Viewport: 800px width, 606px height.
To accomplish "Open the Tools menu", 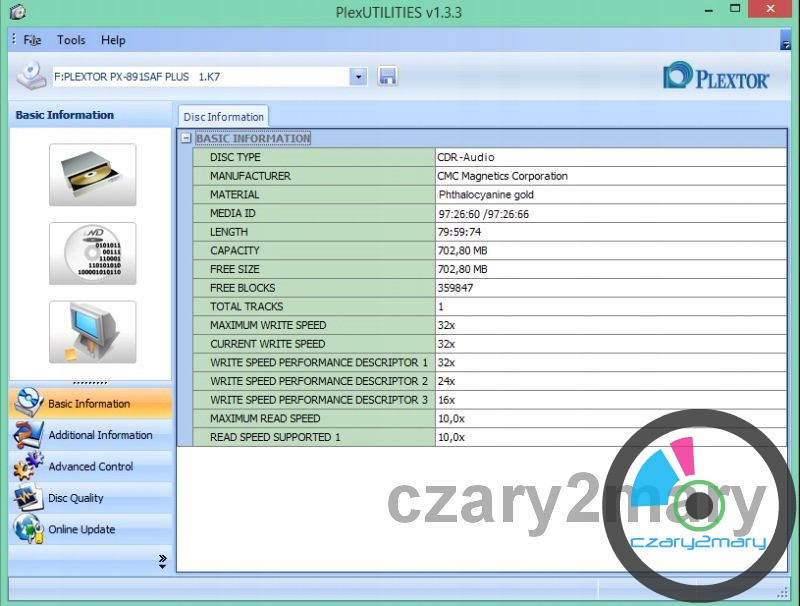I will coord(71,40).
